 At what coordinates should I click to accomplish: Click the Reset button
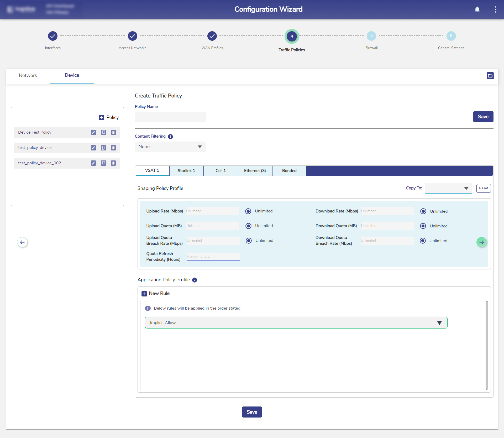(483, 188)
